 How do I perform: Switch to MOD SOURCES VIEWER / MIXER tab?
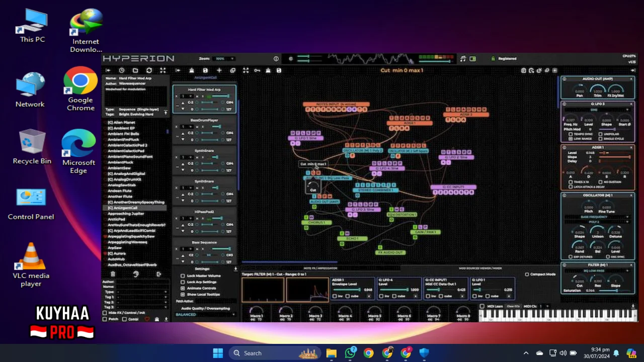[x=480, y=268]
